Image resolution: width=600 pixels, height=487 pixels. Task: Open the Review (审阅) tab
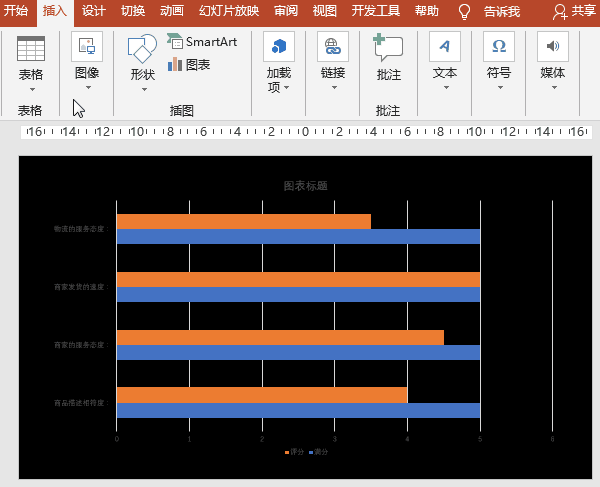[286, 11]
